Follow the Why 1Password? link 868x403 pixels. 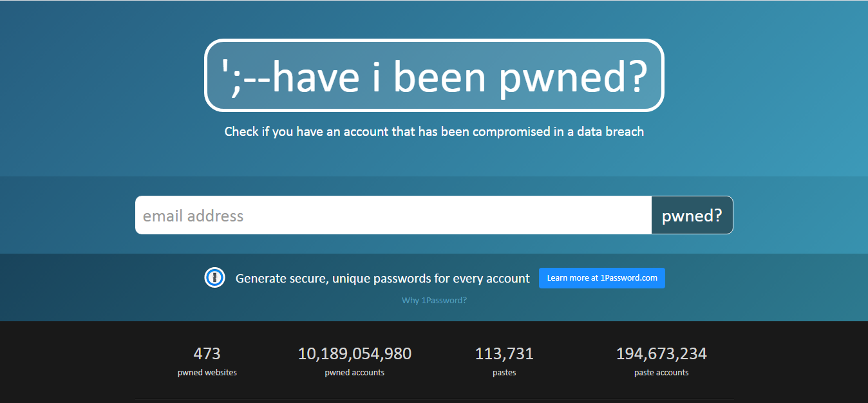pos(434,300)
